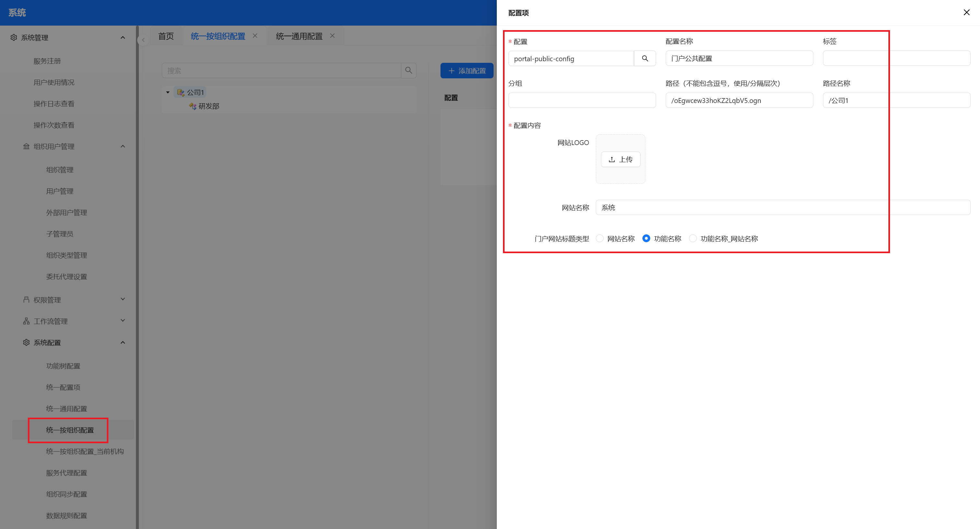Click the 系统配置 gear icon
Screen dimensions: 980x529
(26, 343)
